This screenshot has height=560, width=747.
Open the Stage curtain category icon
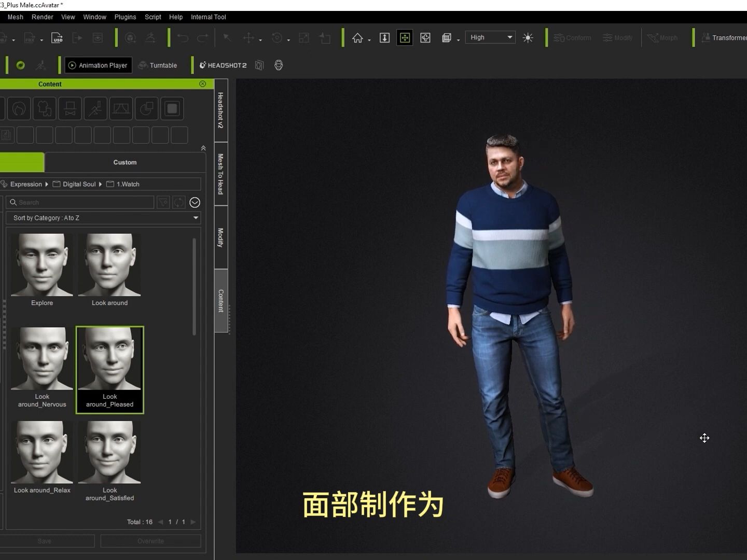pyautogui.click(x=121, y=109)
